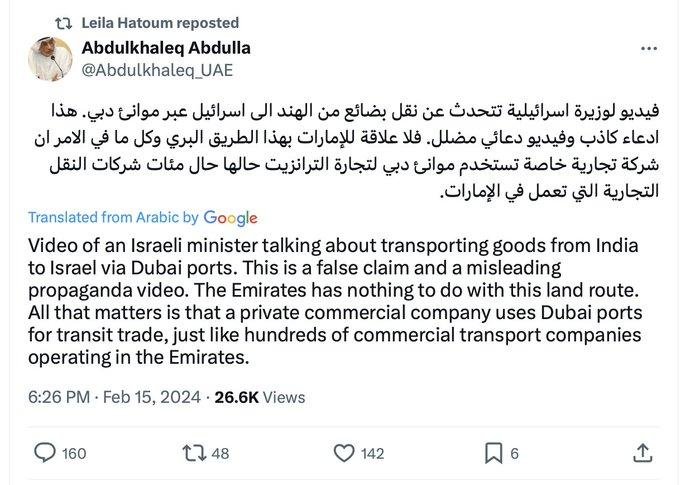680x485 pixels.
Task: Click the Google logo in the translation notice
Action: (x=230, y=217)
